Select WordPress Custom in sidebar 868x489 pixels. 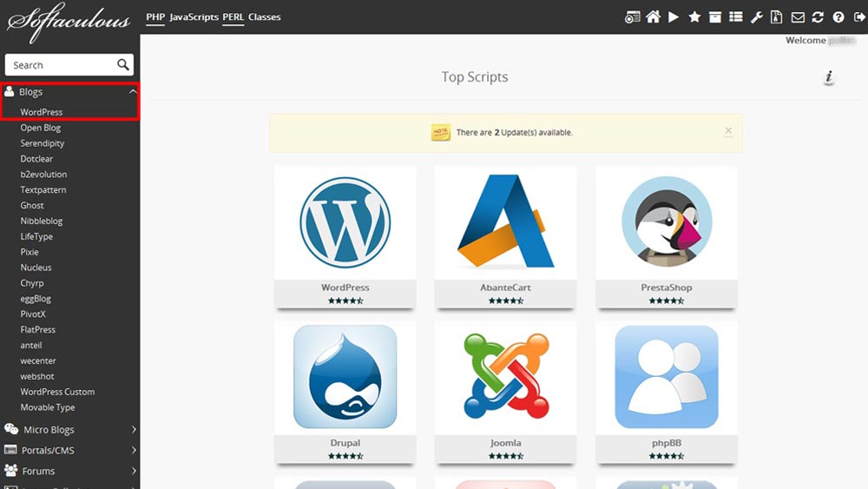tap(57, 392)
